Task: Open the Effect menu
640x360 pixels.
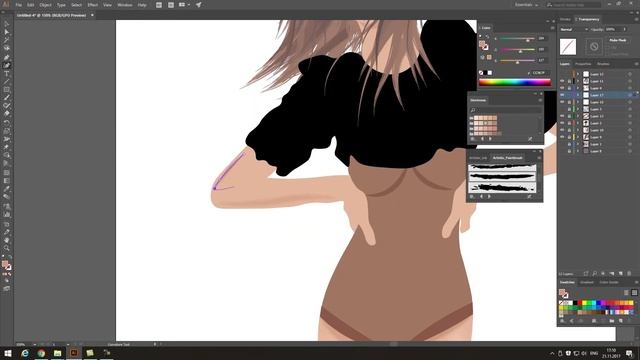Action: pos(93,5)
